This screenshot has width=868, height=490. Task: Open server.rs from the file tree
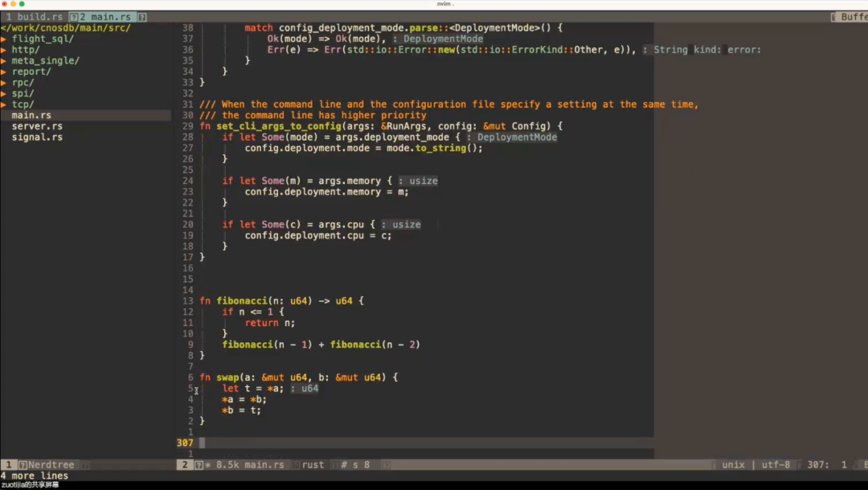tap(36, 125)
